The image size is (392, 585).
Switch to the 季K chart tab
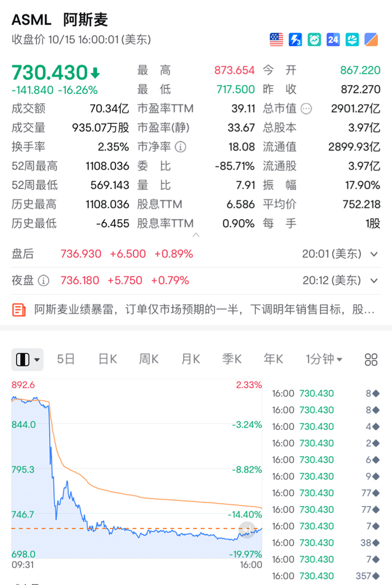coord(232,359)
